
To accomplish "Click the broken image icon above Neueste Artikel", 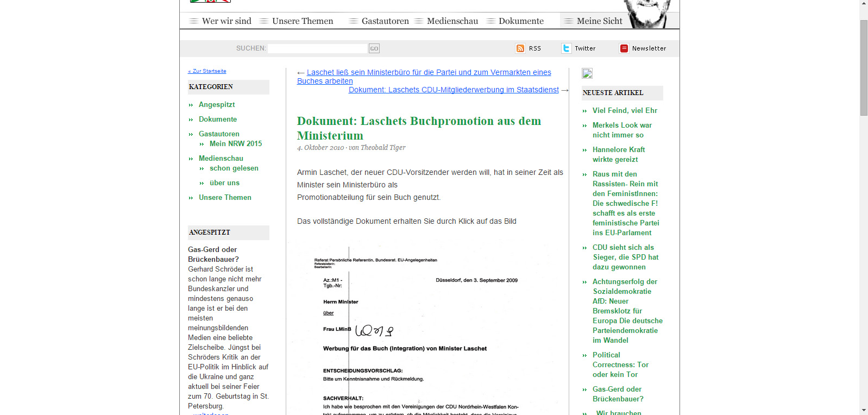I will click(x=587, y=73).
